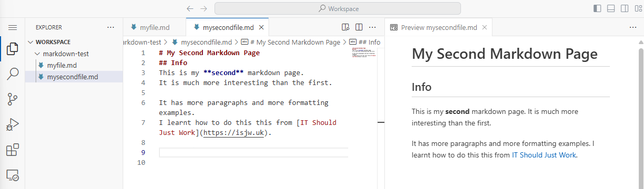Open Explorer panel more actions ellipsis
644x189 pixels.
[110, 27]
